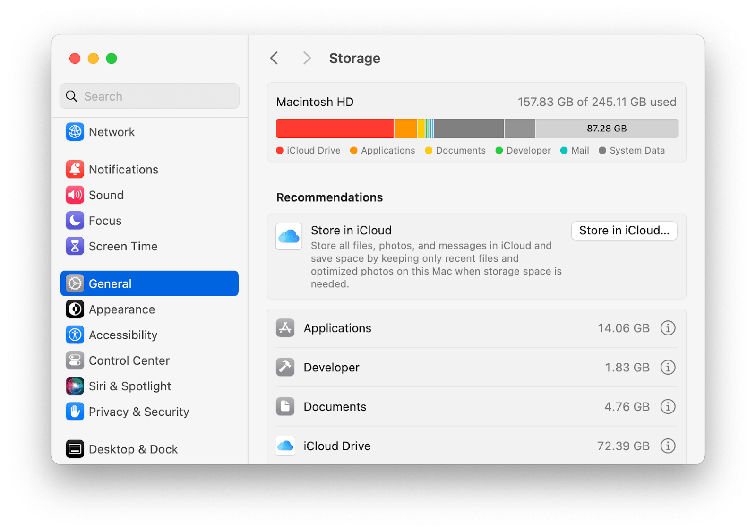Image resolution: width=756 pixels, height=532 pixels.
Task: Click the Applications icon in the storage list
Action: pyautogui.click(x=285, y=327)
